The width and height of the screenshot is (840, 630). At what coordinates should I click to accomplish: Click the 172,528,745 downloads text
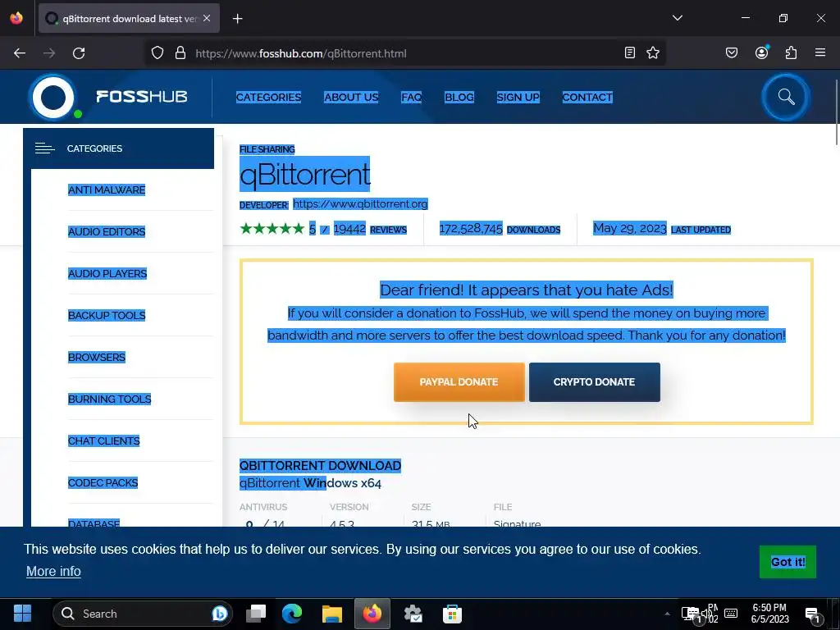tap(471, 229)
